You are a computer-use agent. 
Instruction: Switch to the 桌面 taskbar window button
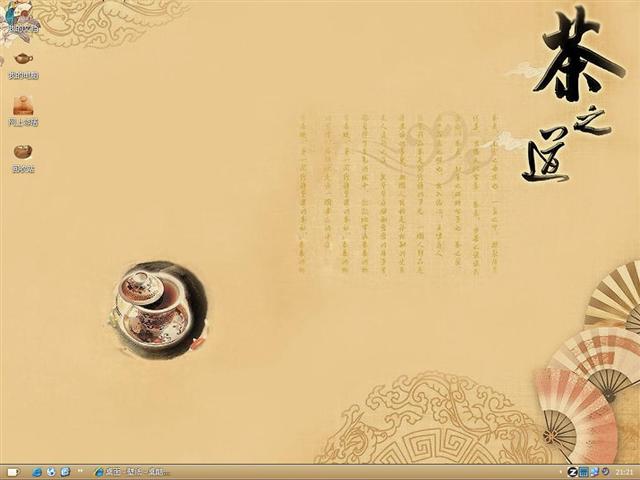point(131,472)
